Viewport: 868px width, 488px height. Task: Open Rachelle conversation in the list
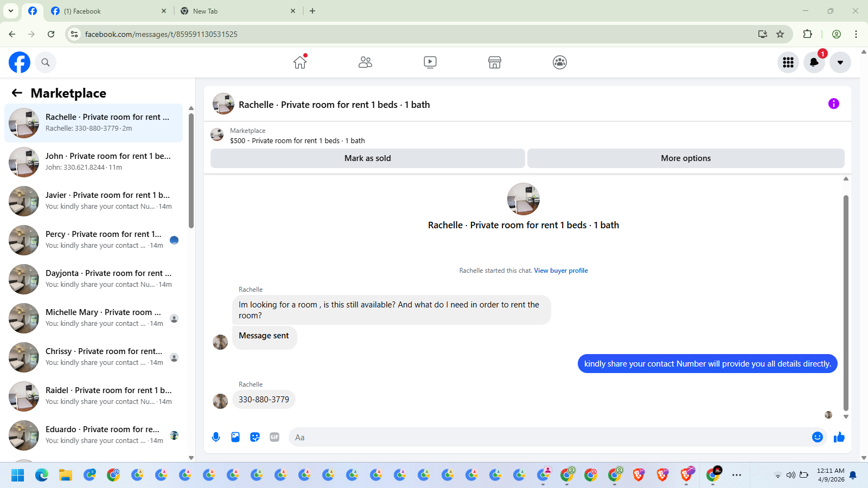pos(93,123)
